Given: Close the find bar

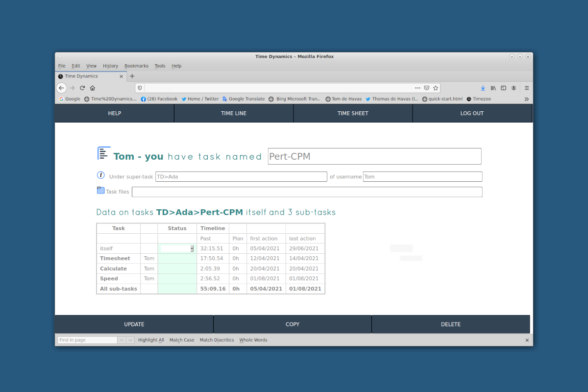Looking at the screenshot, I should click(527, 340).
